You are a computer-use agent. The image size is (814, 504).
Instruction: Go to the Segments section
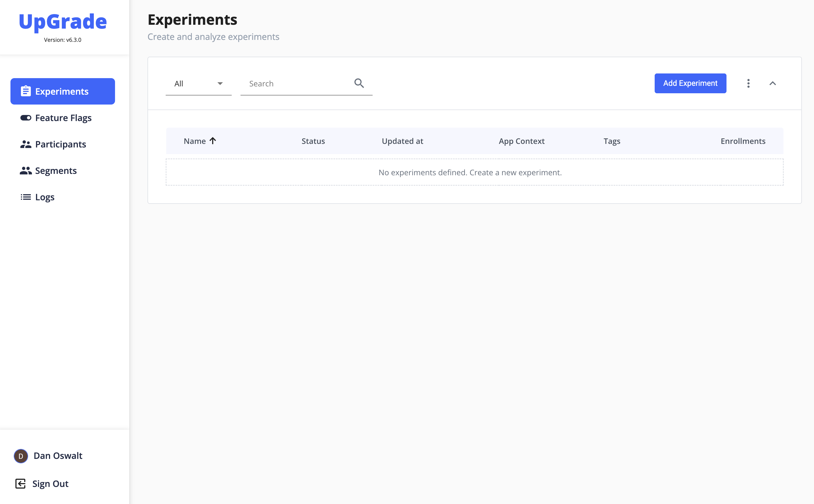tap(56, 171)
